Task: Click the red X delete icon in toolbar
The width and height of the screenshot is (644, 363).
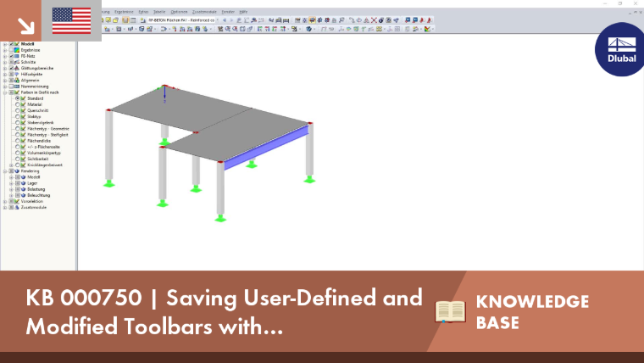Action: (x=374, y=20)
